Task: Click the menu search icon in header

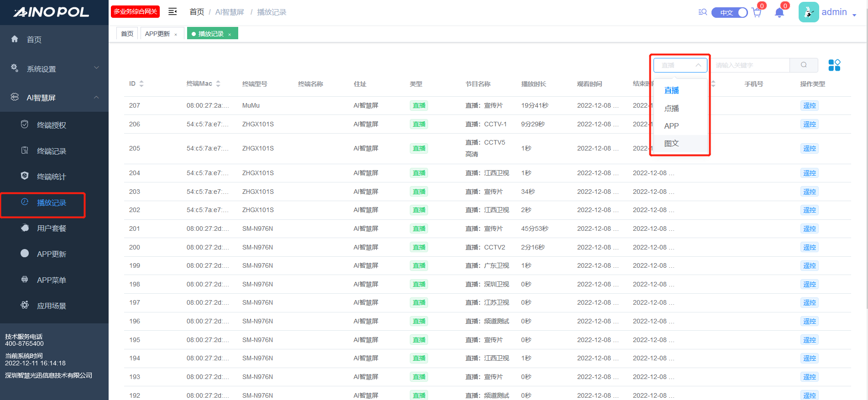Action: click(x=702, y=12)
